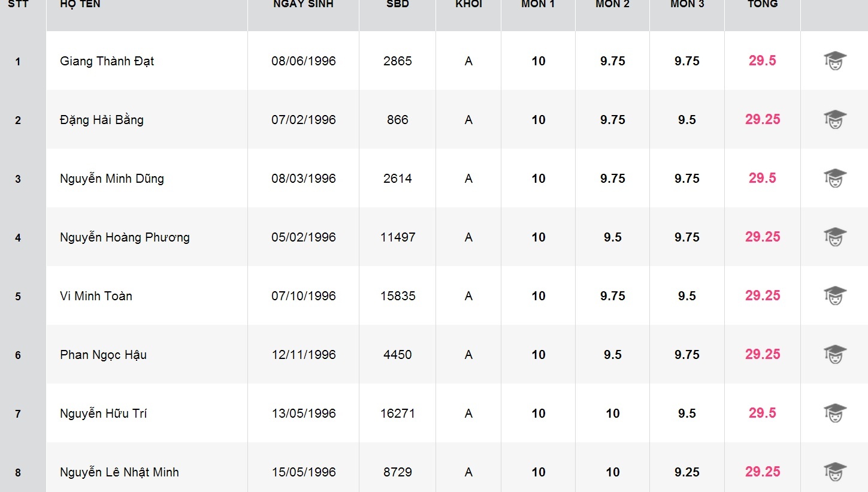Click candidate number 8729
The width and height of the screenshot is (868, 492).
click(398, 472)
